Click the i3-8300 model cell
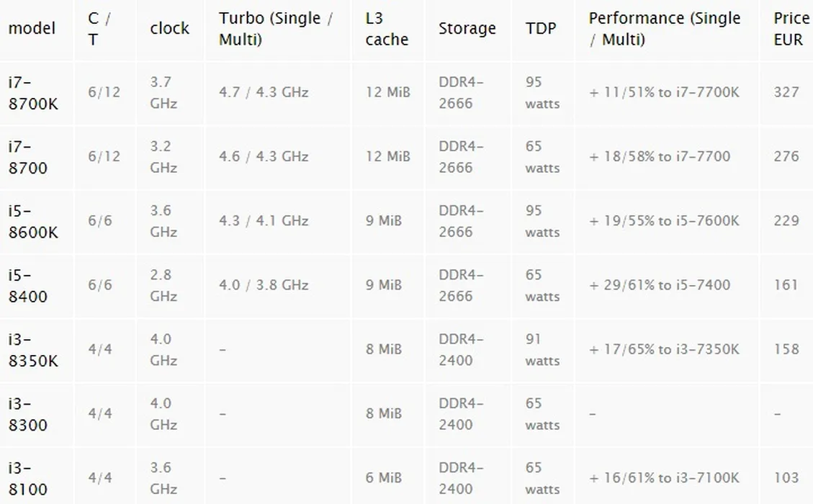 pyautogui.click(x=28, y=413)
